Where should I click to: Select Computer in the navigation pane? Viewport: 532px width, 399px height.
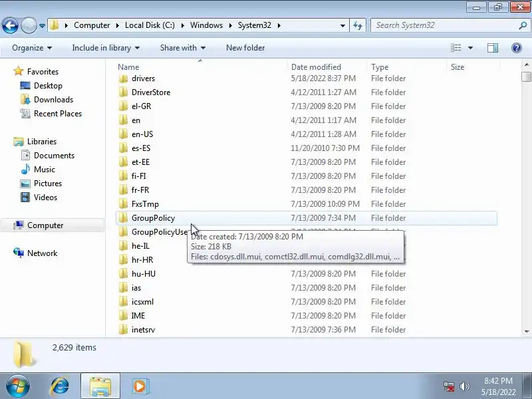(x=45, y=225)
